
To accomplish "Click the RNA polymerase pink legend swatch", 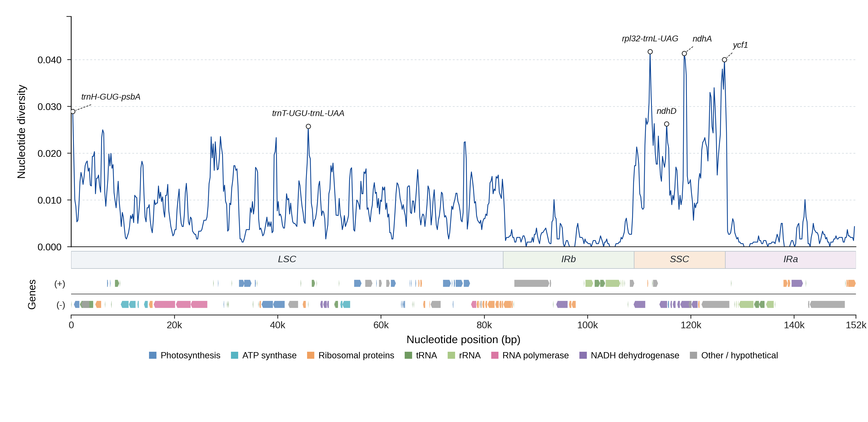I will click(495, 355).
